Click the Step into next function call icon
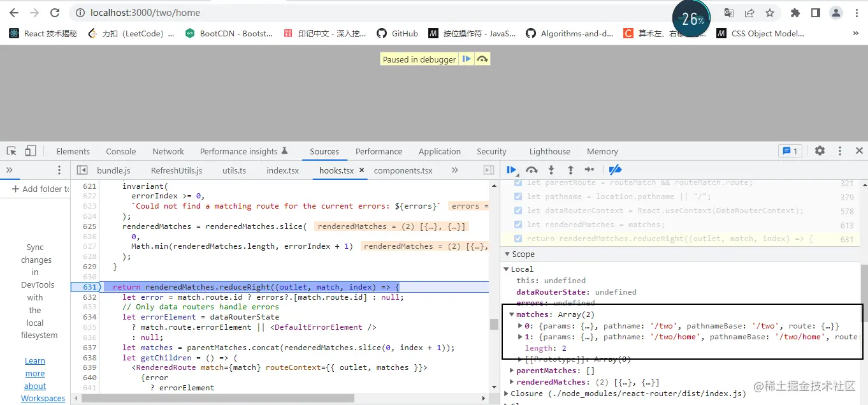Screen dimensions: 868x405 click(x=553, y=170)
